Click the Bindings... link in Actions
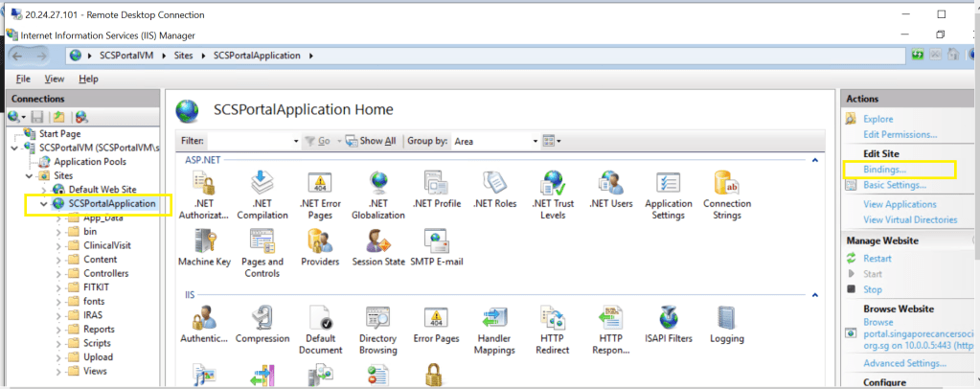 click(884, 170)
